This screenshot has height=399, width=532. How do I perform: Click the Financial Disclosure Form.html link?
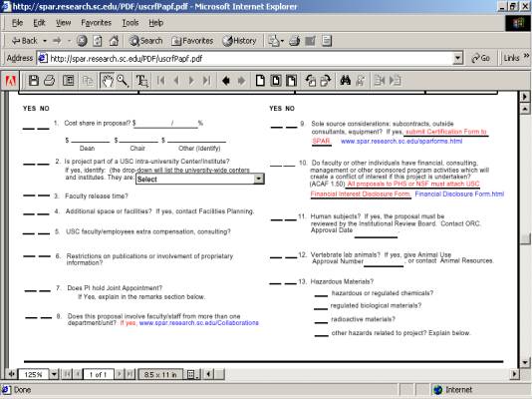tap(459, 194)
